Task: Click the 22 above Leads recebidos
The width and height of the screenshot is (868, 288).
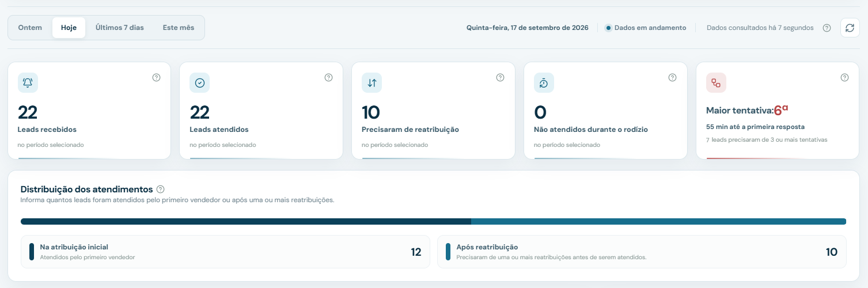Action: pos(28,112)
